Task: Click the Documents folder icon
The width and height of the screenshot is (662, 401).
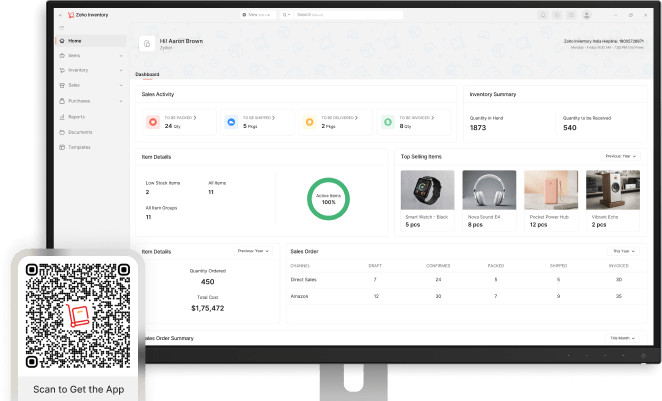Action: point(62,132)
